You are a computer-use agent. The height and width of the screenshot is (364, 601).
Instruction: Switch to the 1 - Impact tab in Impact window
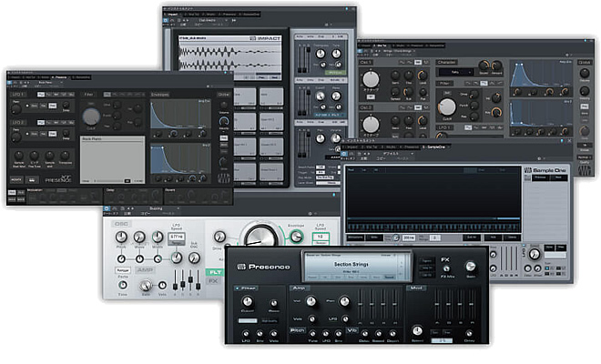click(172, 15)
